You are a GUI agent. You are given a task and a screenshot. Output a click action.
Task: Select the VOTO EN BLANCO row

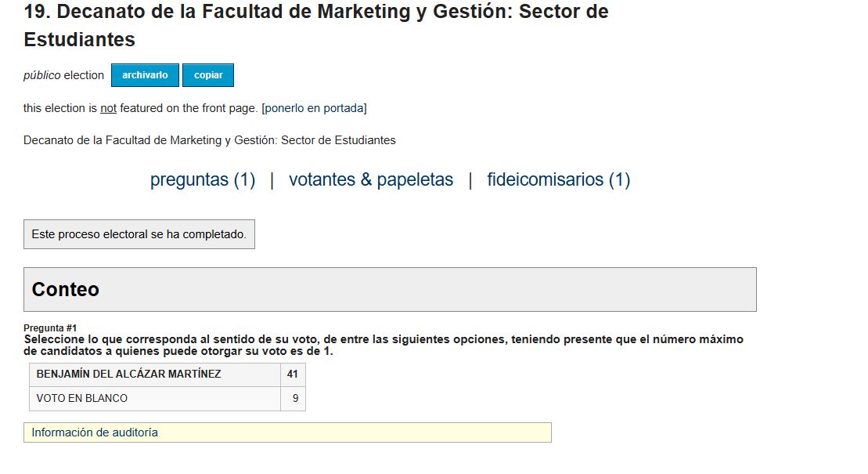(x=167, y=399)
